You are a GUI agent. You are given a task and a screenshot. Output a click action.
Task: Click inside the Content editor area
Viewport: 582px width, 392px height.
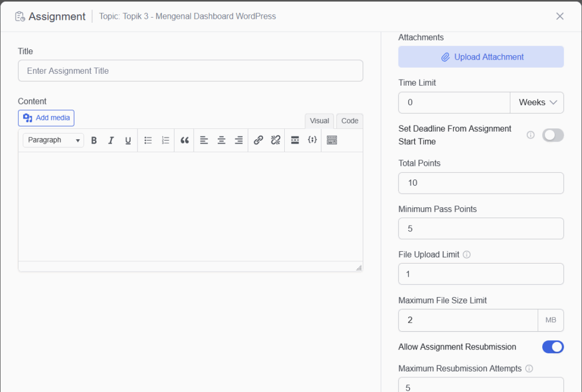pos(190,206)
